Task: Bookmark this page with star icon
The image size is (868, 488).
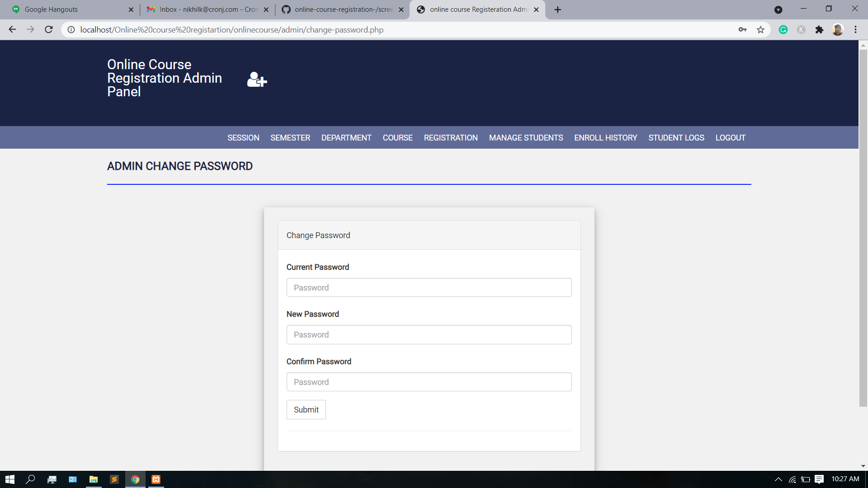Action: click(x=760, y=30)
